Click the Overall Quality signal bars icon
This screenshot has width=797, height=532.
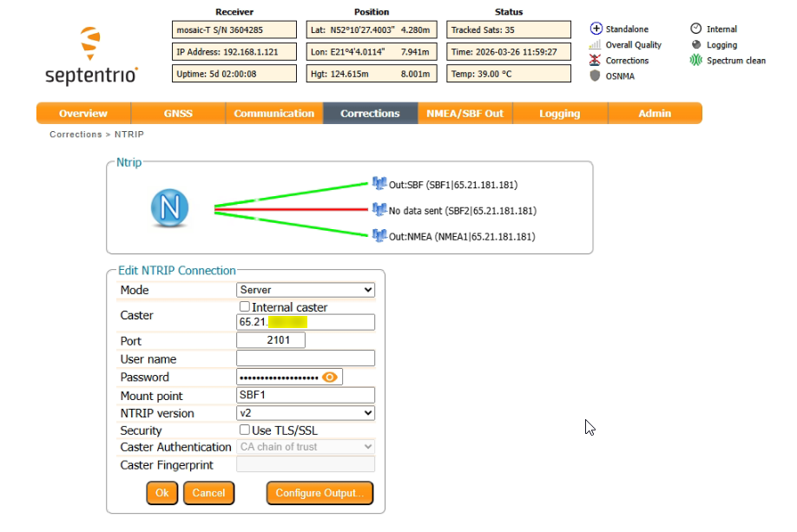[x=595, y=45]
